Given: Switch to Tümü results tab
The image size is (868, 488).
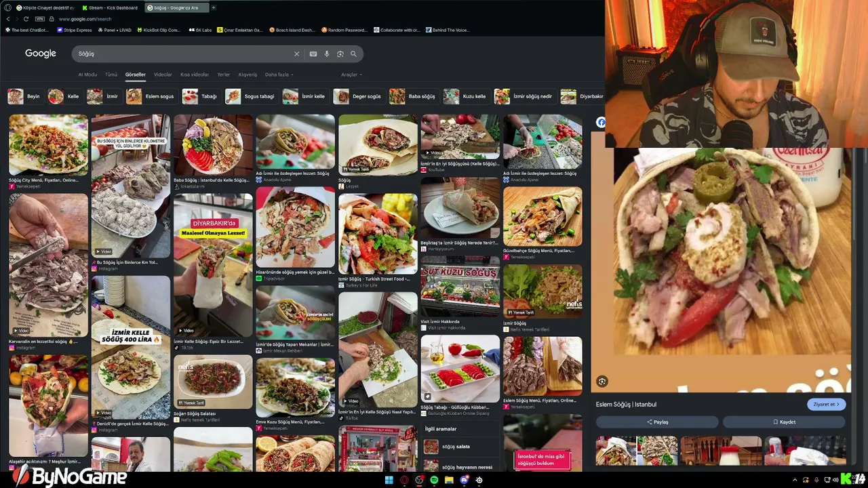Looking at the screenshot, I should click(x=111, y=75).
